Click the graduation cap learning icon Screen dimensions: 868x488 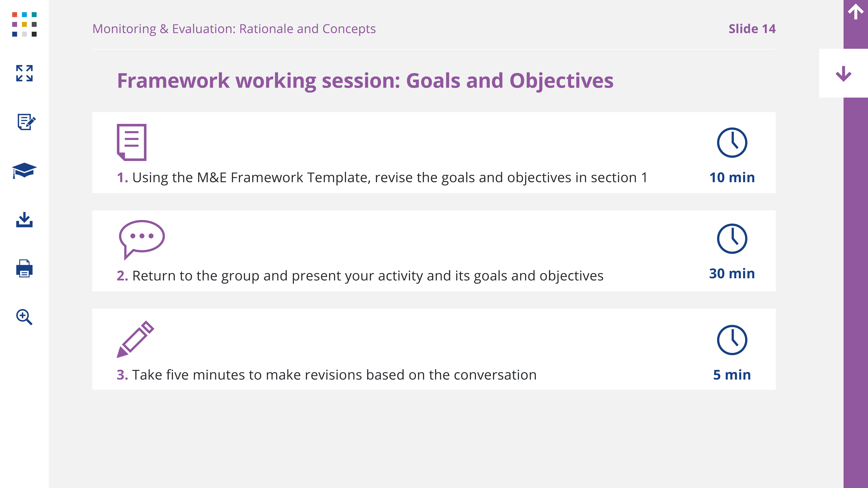pos(24,170)
